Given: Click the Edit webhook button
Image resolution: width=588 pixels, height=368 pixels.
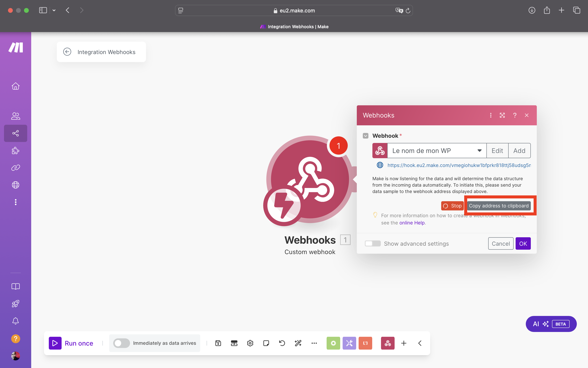Looking at the screenshot, I should pos(497,151).
